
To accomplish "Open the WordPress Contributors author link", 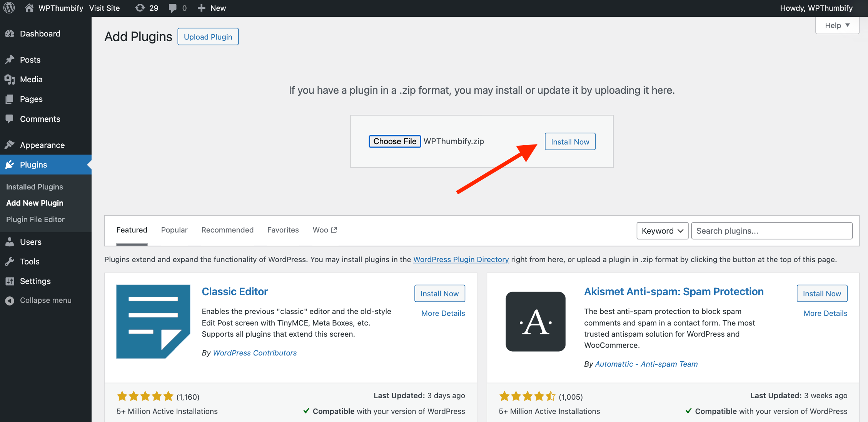I will pos(255,353).
